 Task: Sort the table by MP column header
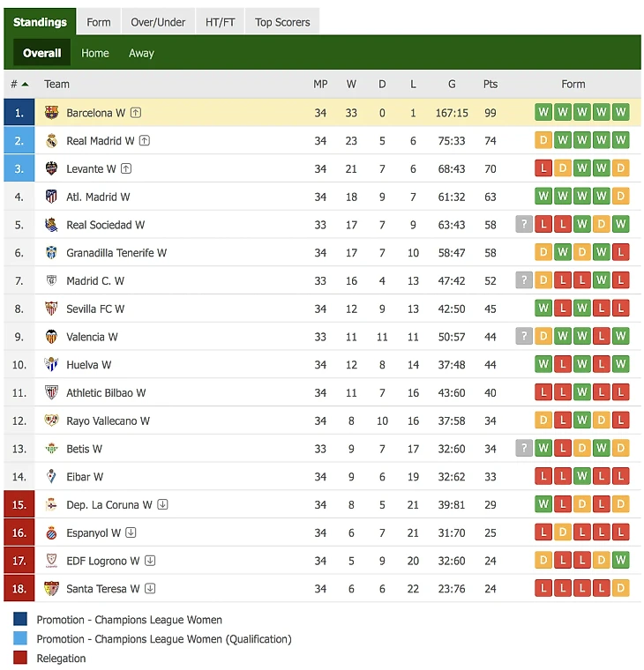[320, 85]
